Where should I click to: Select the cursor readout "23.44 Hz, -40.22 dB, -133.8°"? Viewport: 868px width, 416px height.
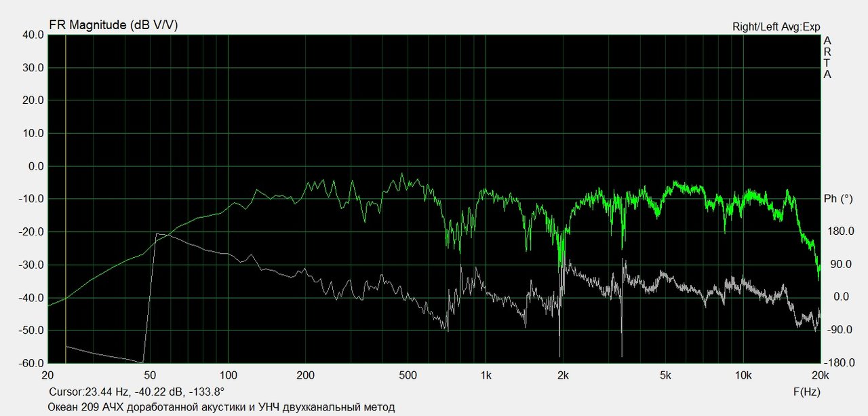(x=155, y=392)
